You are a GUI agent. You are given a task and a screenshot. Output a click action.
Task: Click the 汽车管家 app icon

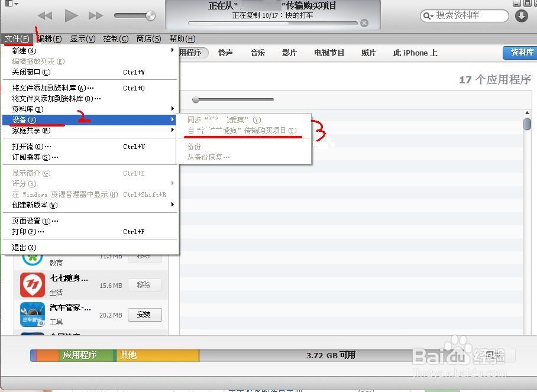click(31, 314)
